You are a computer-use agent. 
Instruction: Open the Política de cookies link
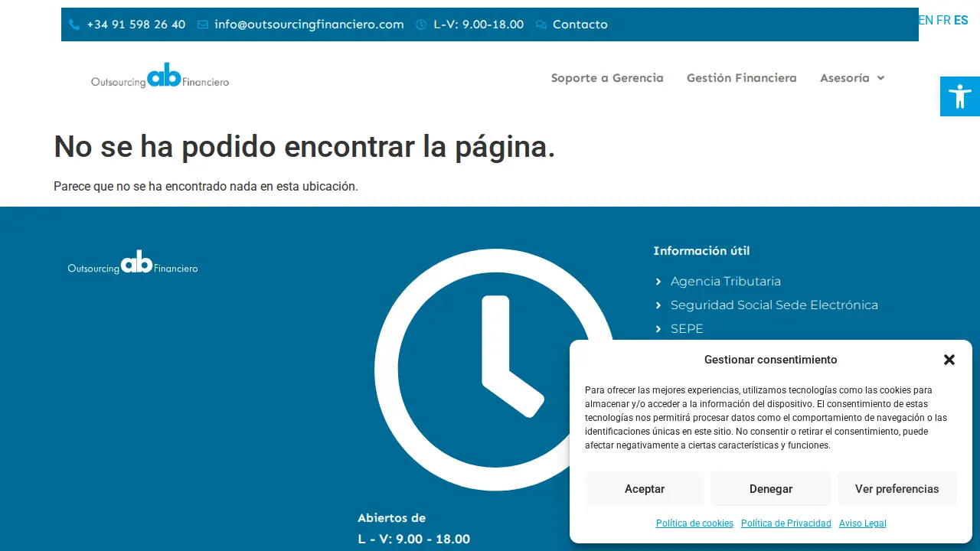click(694, 523)
